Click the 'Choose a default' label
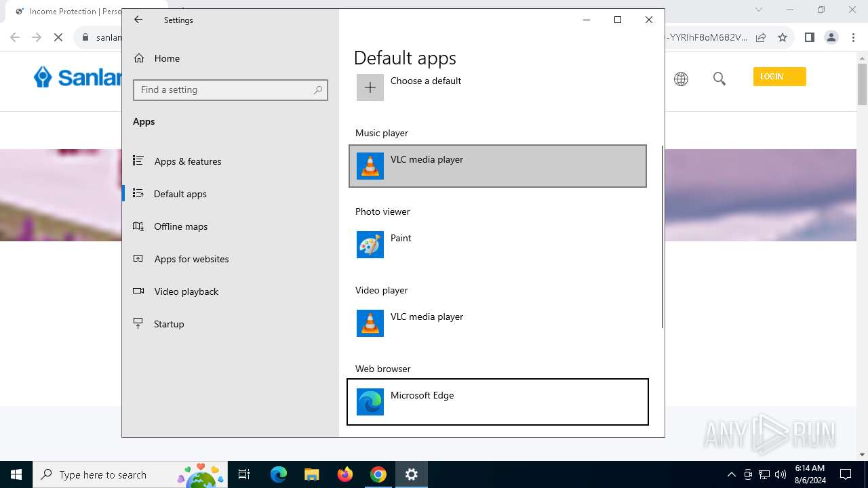This screenshot has height=488, width=868. click(x=426, y=81)
